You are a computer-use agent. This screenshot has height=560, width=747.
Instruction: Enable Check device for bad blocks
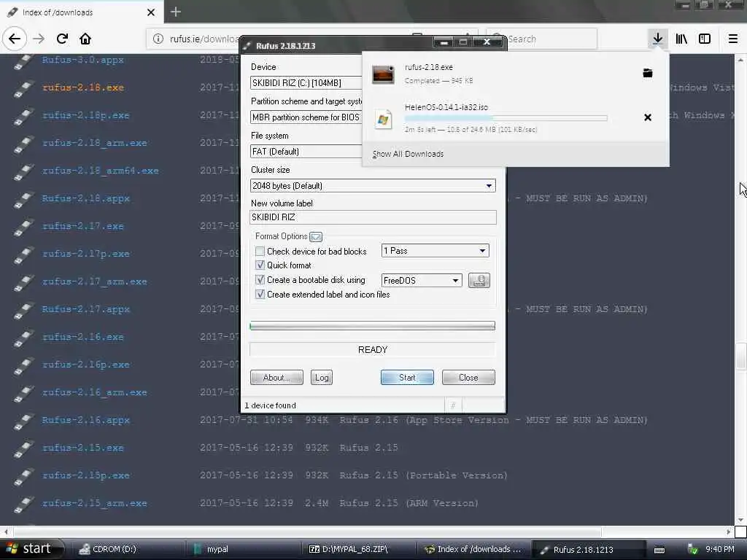pyautogui.click(x=260, y=251)
